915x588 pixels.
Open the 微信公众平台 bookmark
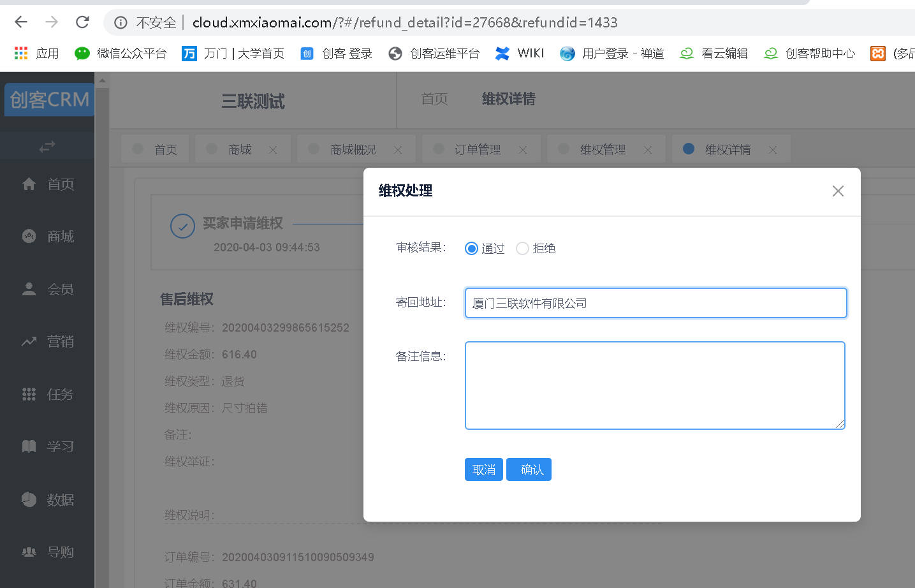point(121,54)
